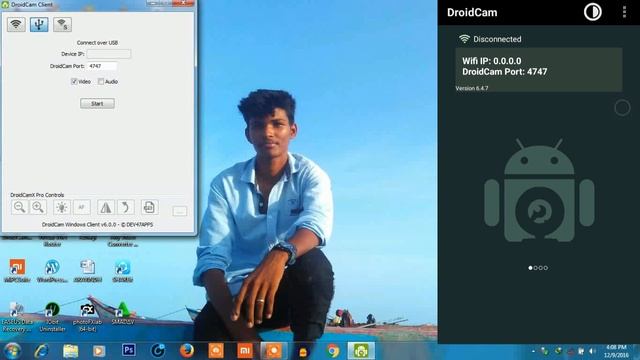Viewport: 640px width, 360px height.
Task: Open the dark blue circular-arrow taskbar icon
Action: [x=158, y=351]
